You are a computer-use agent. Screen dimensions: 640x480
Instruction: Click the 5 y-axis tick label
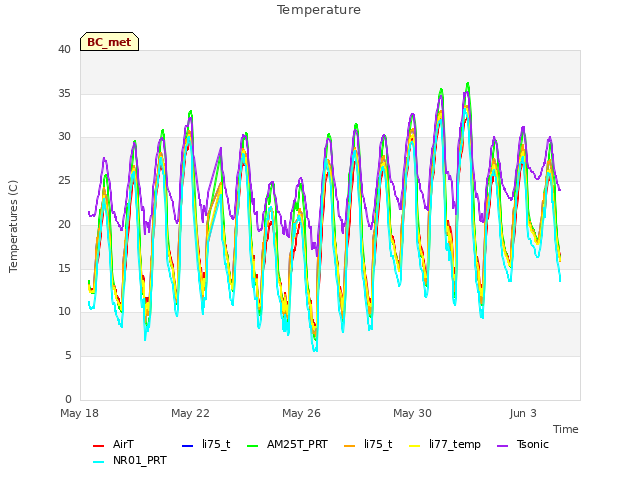click(x=68, y=356)
